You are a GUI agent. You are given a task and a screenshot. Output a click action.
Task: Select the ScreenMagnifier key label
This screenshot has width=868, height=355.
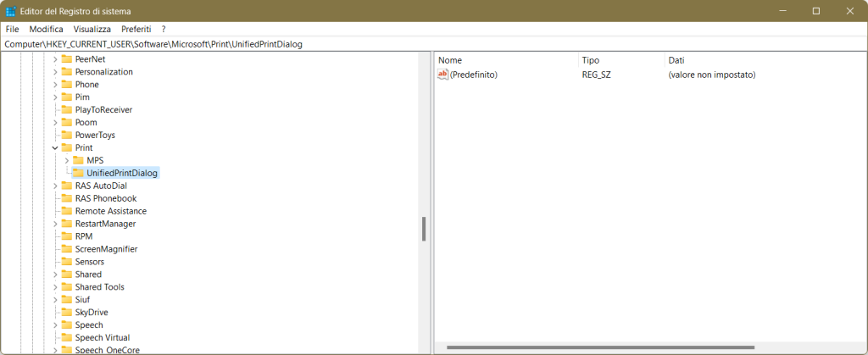(106, 249)
